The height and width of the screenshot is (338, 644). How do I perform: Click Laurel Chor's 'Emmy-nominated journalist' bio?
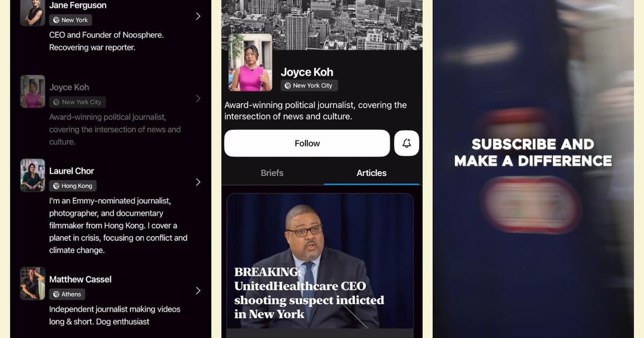pos(119,225)
